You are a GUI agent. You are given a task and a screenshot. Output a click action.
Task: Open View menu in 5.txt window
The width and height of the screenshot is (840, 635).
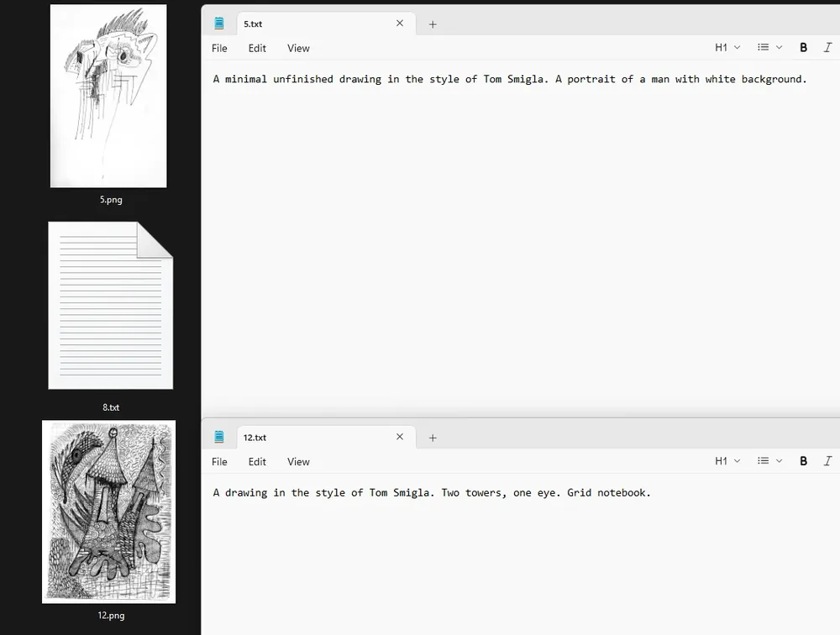coord(298,48)
